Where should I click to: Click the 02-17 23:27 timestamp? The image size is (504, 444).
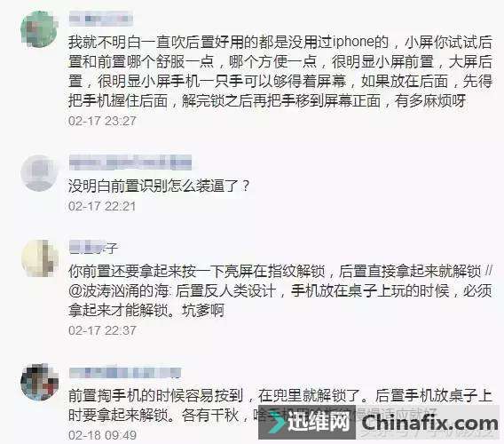(102, 121)
